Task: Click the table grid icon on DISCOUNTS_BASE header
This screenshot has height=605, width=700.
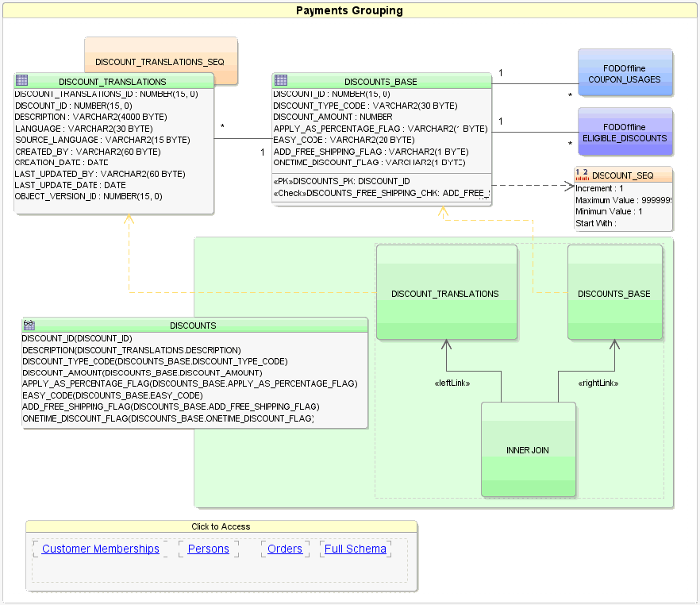Action: tap(279, 81)
